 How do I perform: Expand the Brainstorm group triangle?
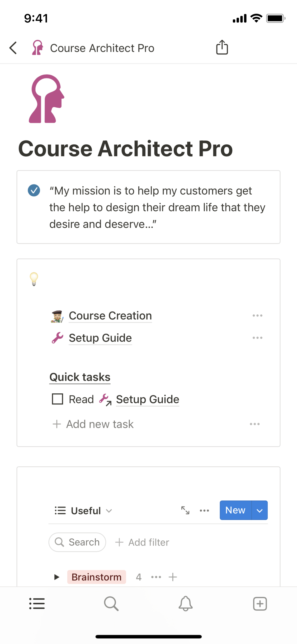coord(56,577)
